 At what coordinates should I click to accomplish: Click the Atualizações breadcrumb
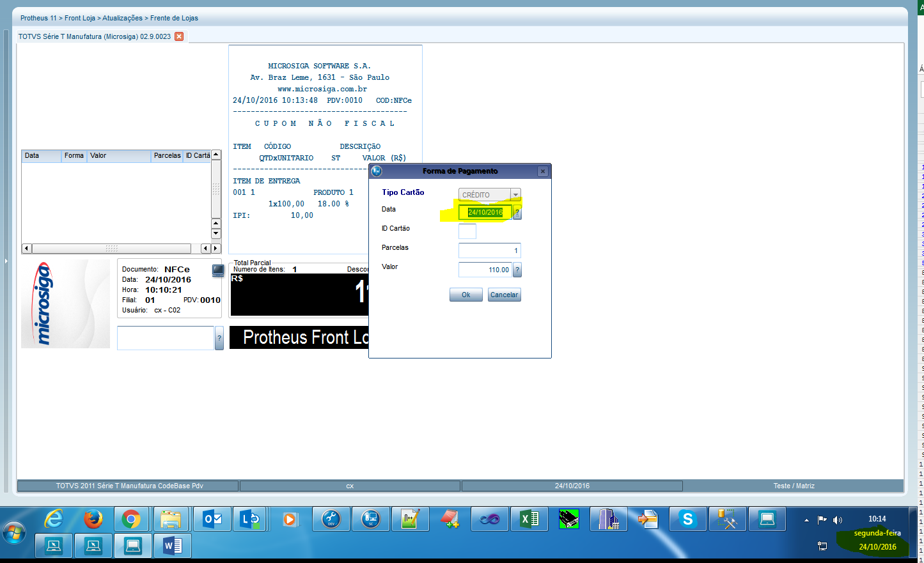tap(123, 18)
